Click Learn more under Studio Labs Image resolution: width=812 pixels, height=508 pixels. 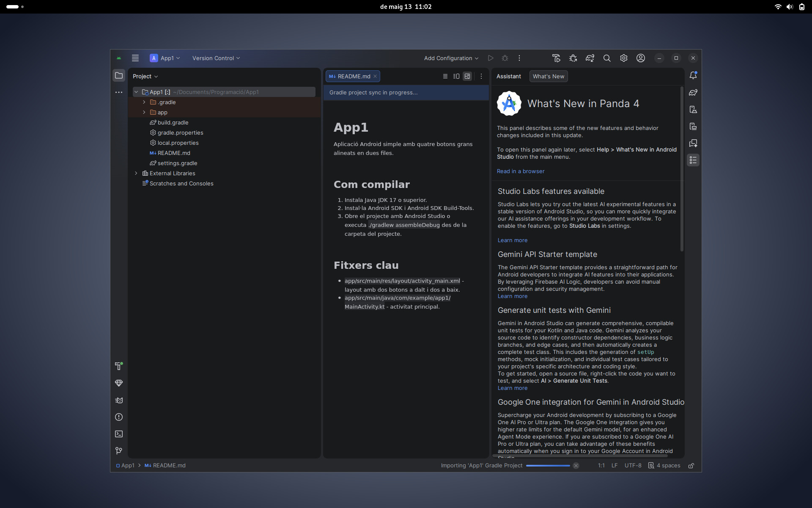(513, 240)
